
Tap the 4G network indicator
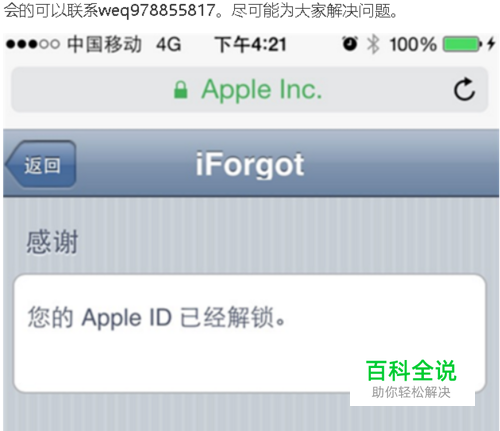point(169,44)
